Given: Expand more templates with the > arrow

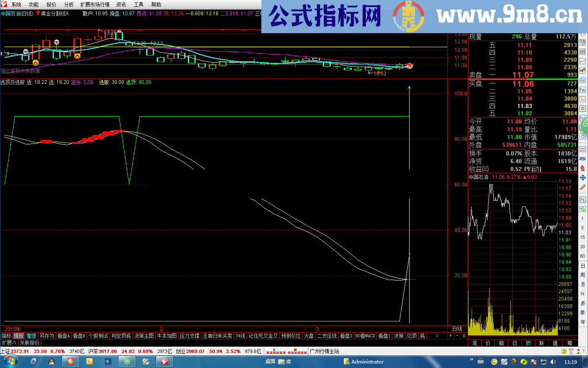Looking at the screenshot, I should [437, 336].
